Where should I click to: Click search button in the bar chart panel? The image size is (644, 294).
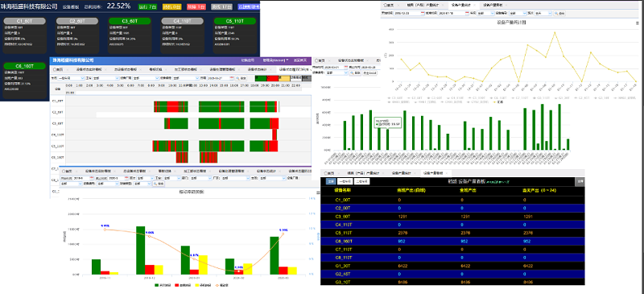click(355, 72)
